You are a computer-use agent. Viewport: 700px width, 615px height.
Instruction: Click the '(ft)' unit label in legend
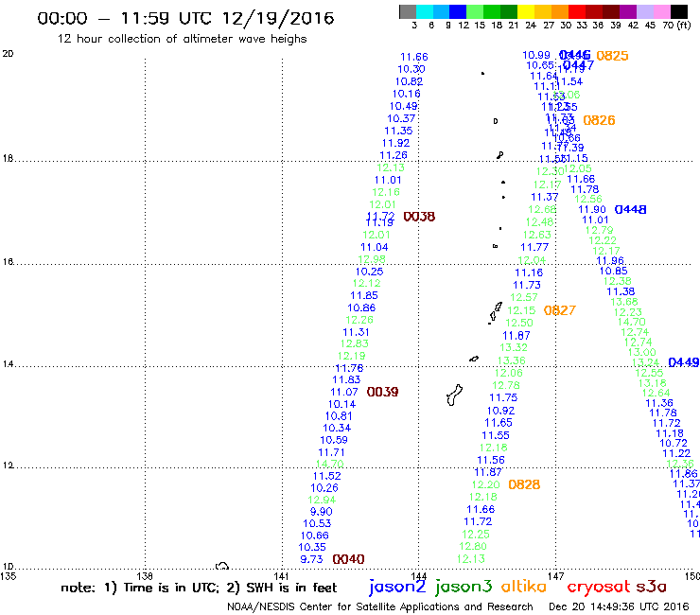[684, 25]
